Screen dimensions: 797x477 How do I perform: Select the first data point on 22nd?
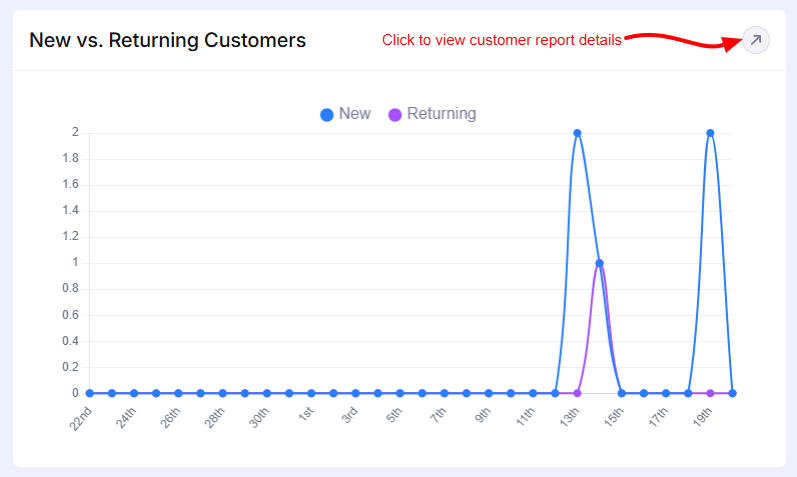[x=90, y=393]
